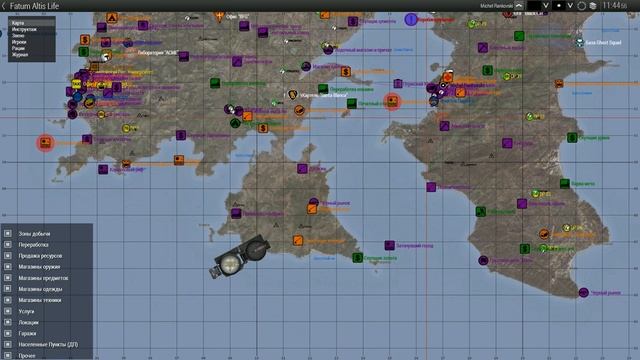
Task: Toggle the Переработка filter checkbox
Action: (x=7, y=244)
